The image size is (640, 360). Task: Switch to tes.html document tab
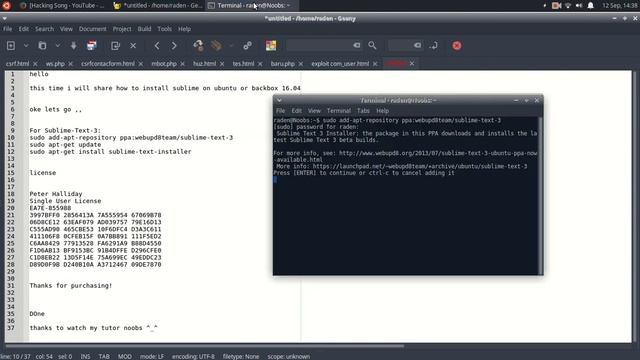click(243, 64)
